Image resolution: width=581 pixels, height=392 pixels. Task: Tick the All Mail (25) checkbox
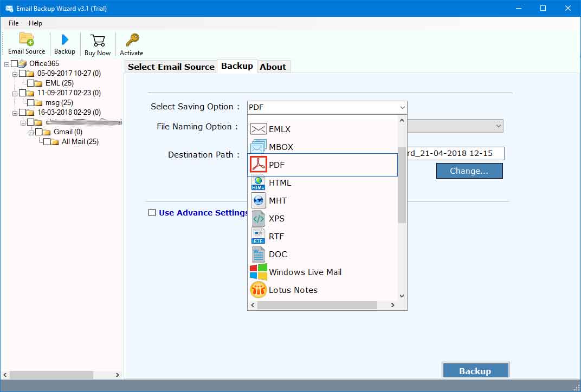tap(47, 141)
